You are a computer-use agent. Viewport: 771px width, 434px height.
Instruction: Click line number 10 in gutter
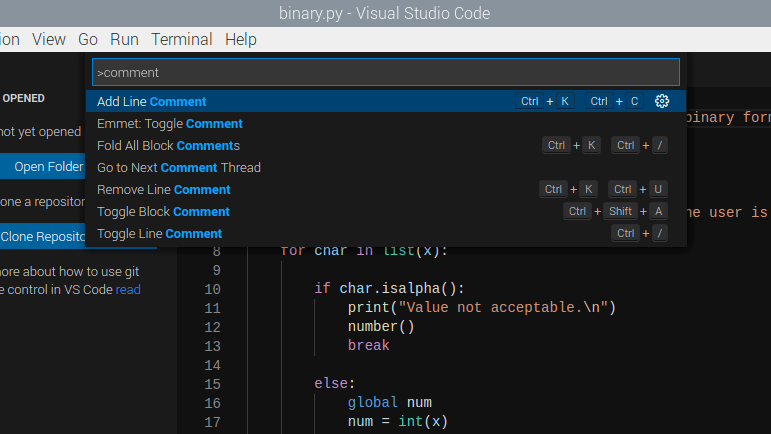point(212,289)
